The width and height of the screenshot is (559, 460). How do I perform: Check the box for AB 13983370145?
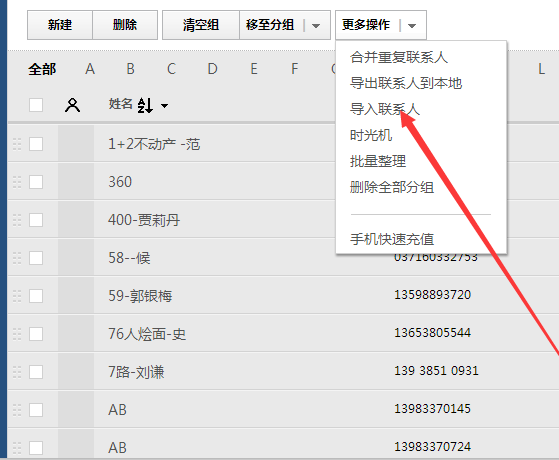pyautogui.click(x=36, y=410)
